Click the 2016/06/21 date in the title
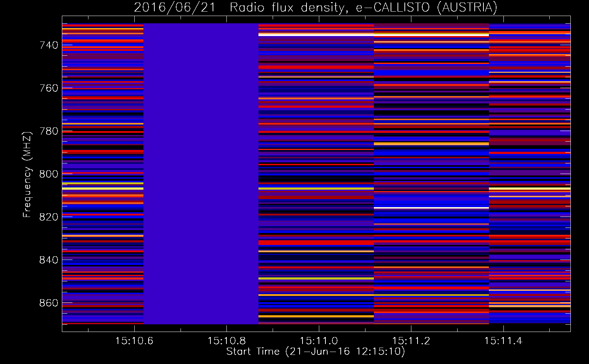Viewport: 589px width, 364px height. pyautogui.click(x=175, y=8)
